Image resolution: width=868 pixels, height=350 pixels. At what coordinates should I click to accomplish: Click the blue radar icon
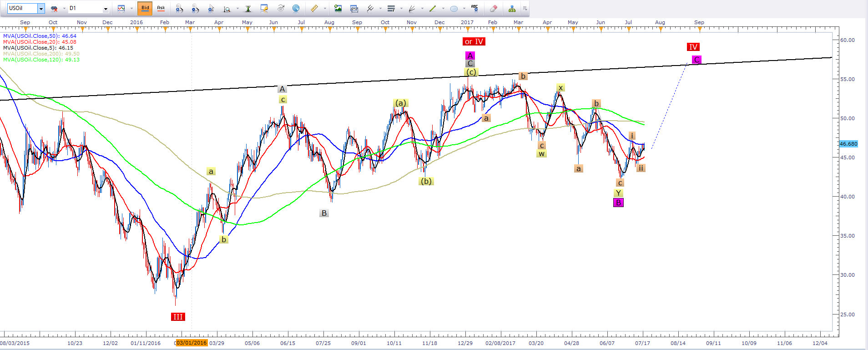(x=296, y=8)
